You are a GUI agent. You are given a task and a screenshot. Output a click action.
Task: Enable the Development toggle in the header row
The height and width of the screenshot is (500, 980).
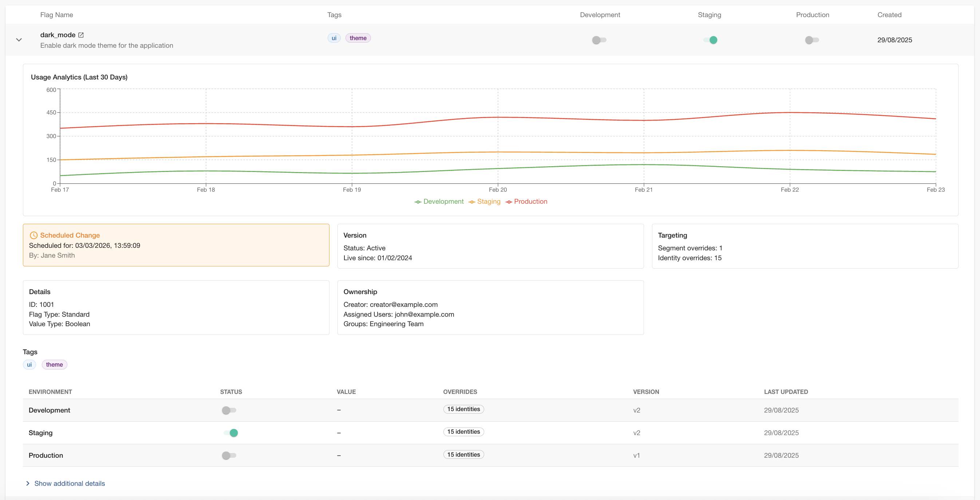pyautogui.click(x=599, y=40)
